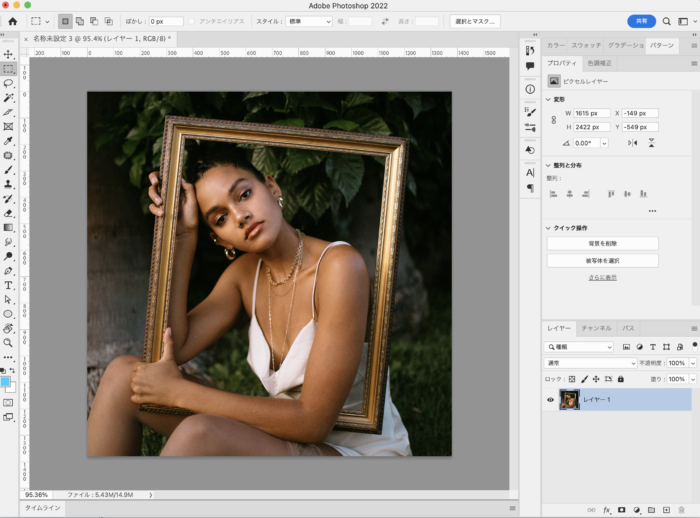This screenshot has height=518, width=700.
Task: Toggle the anti-alias checkbox
Action: pyautogui.click(x=192, y=21)
